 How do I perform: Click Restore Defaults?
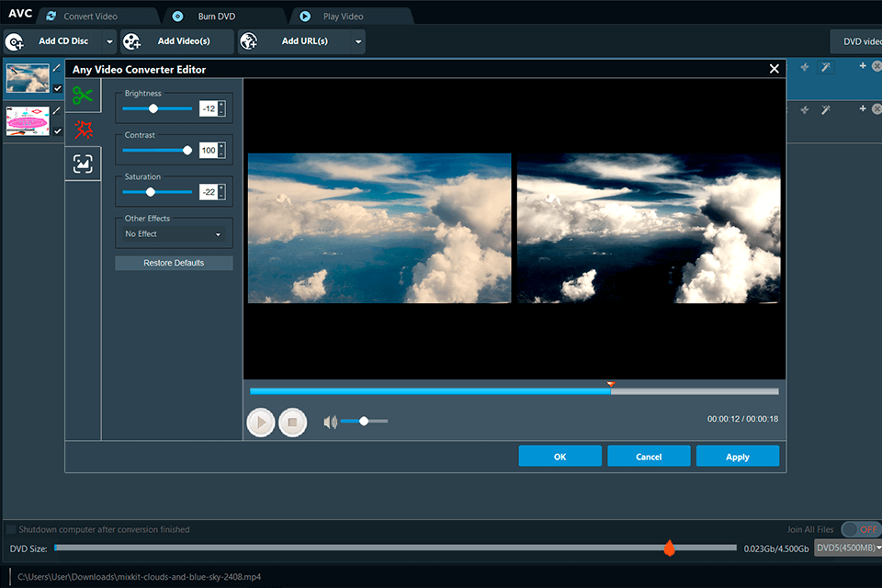(x=173, y=263)
